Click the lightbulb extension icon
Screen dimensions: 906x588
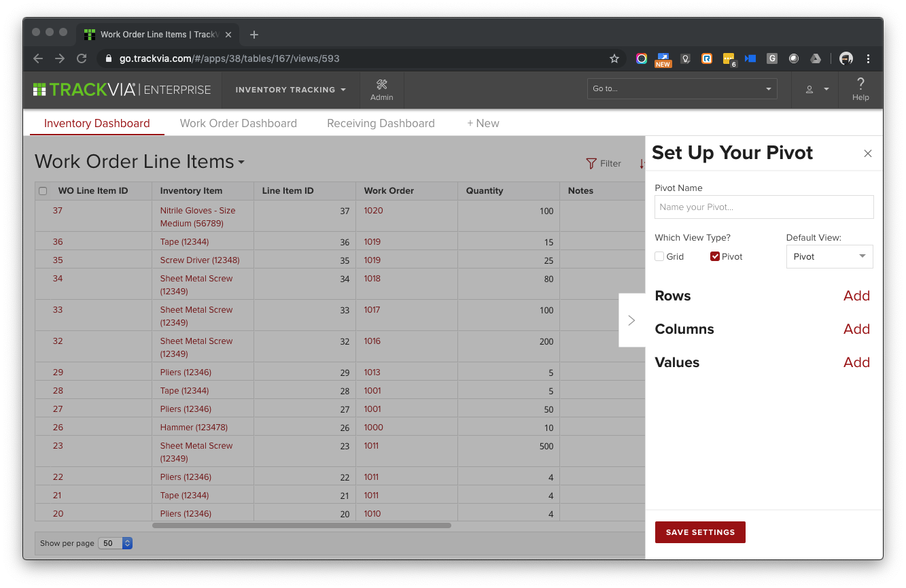(685, 59)
